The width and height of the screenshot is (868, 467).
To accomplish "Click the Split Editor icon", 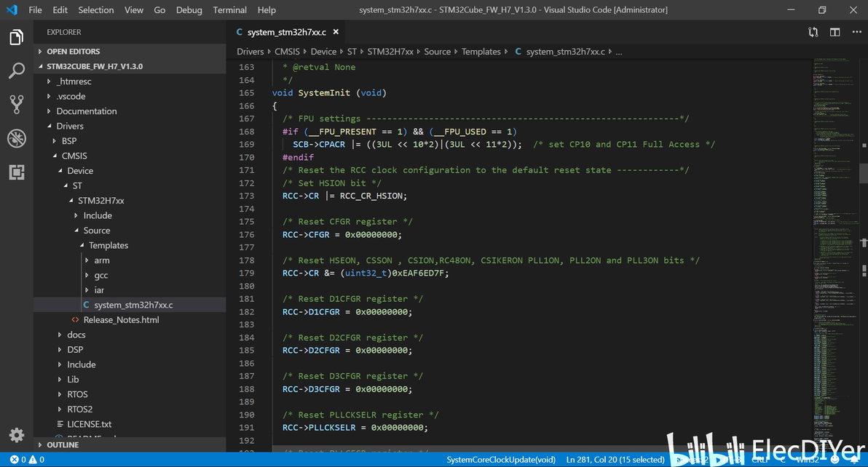I will pos(835,32).
